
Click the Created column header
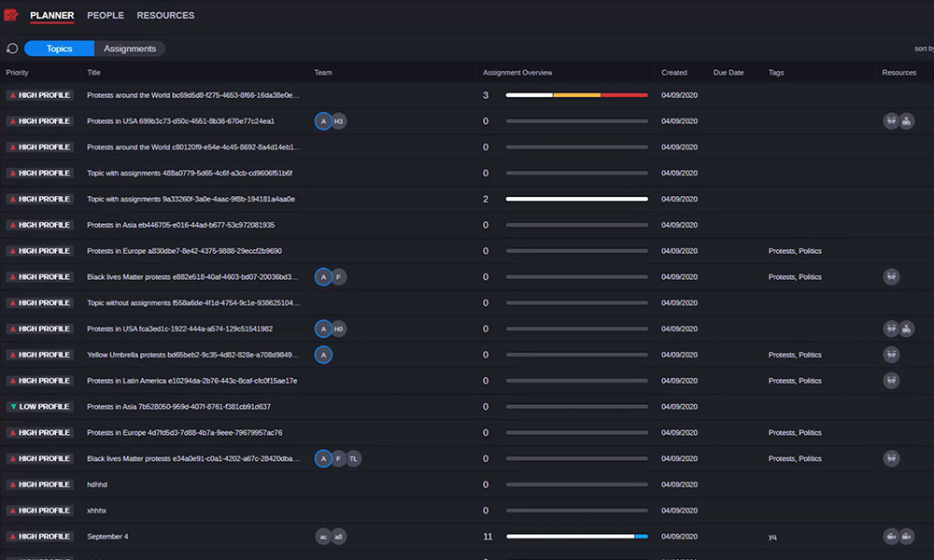point(673,73)
